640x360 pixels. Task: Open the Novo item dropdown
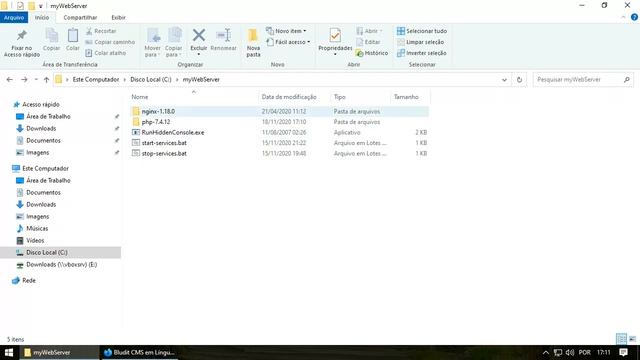(x=286, y=31)
